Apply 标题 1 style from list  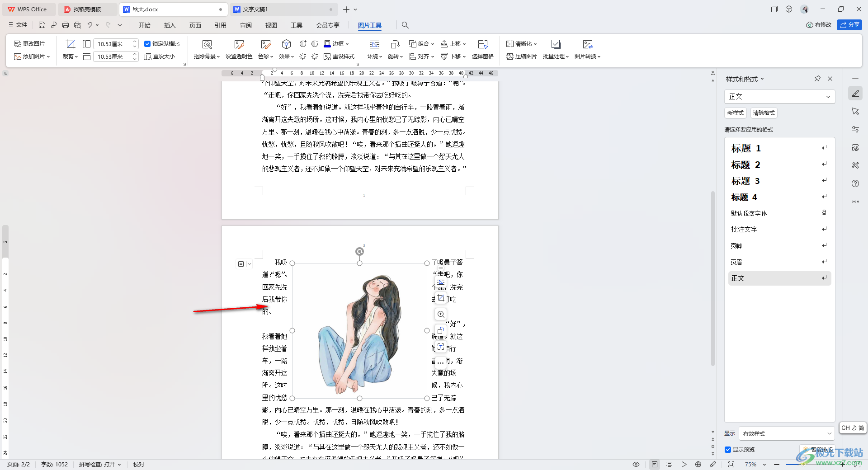pos(779,148)
